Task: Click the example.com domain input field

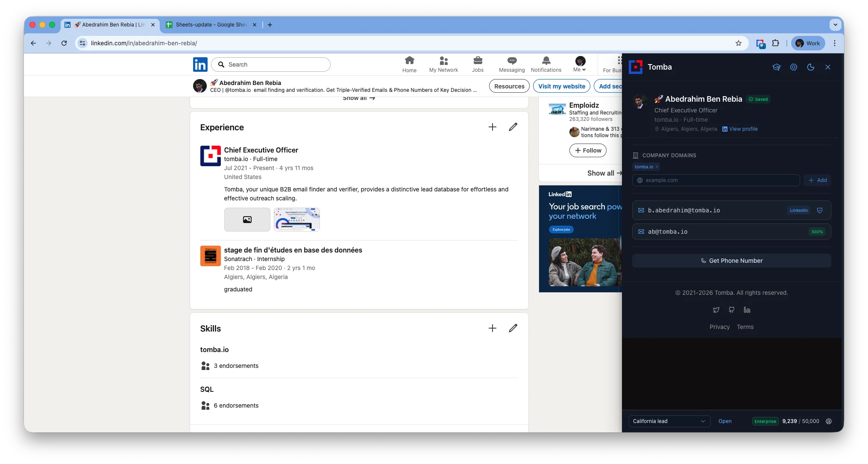Action: pyautogui.click(x=716, y=180)
